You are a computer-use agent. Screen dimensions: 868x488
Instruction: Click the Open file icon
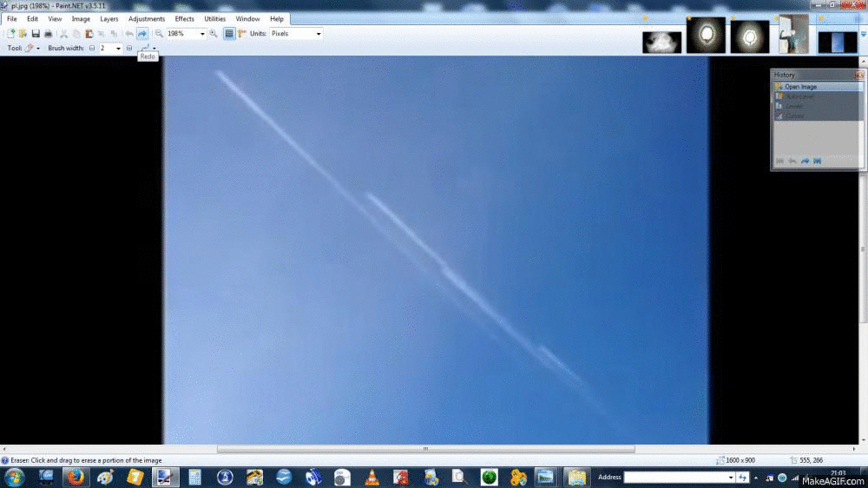pyautogui.click(x=23, y=34)
